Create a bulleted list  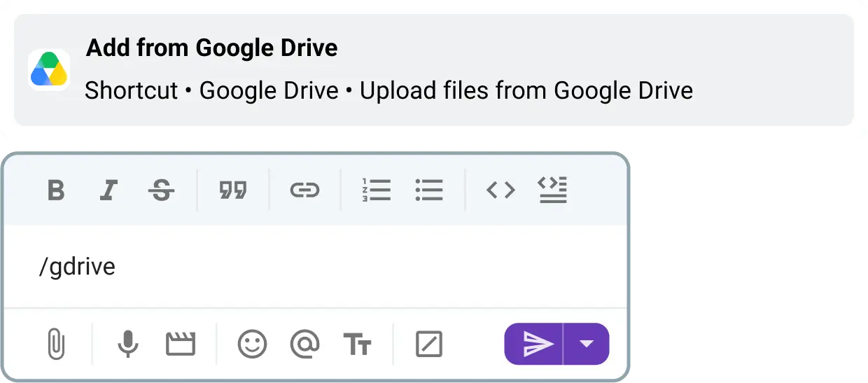429,190
